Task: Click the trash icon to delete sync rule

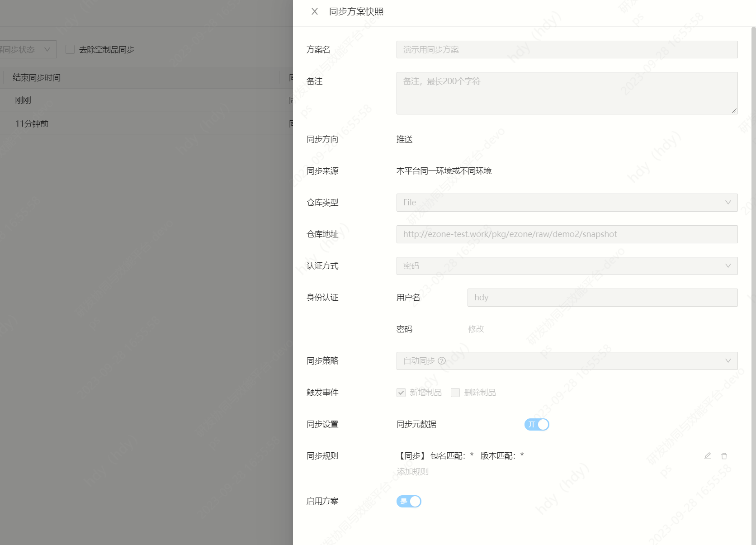Action: [x=724, y=456]
